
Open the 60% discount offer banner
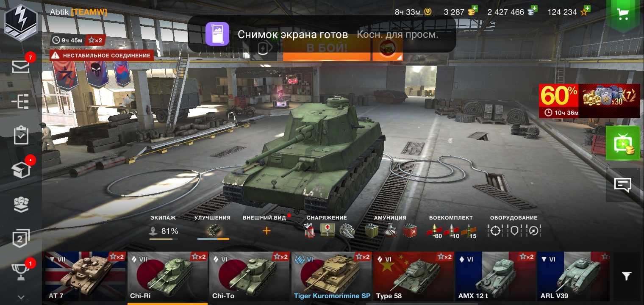(x=589, y=101)
